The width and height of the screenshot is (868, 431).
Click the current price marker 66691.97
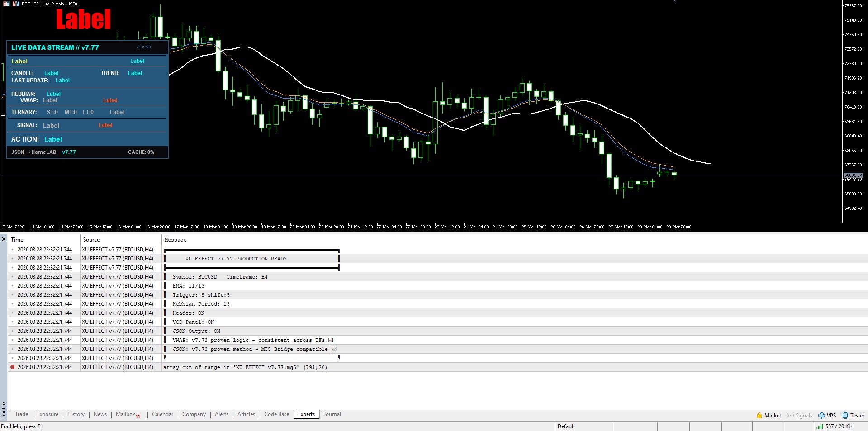(853, 175)
